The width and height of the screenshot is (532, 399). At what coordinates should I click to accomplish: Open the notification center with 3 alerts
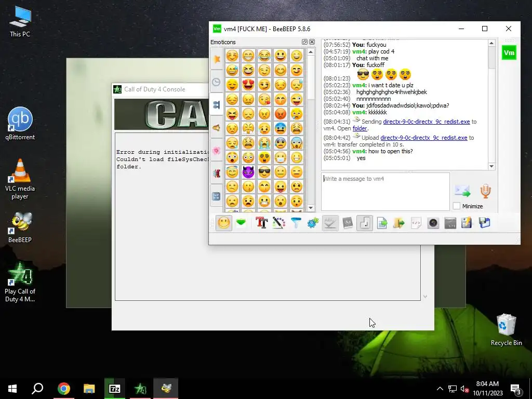(x=515, y=389)
